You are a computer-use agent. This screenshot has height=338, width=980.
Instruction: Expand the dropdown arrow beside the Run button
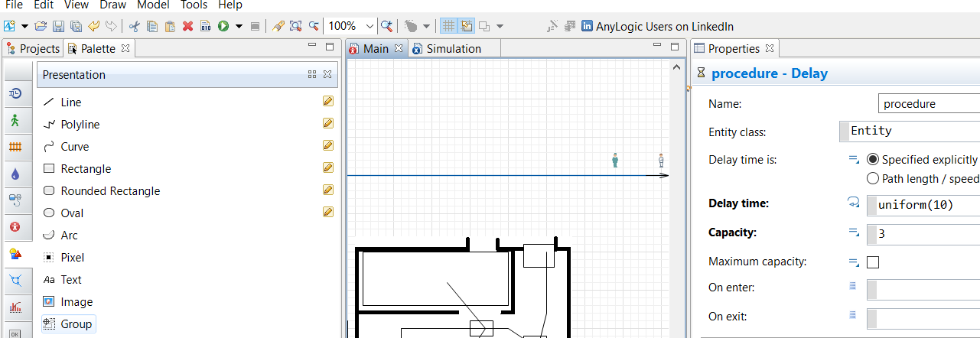(x=239, y=26)
